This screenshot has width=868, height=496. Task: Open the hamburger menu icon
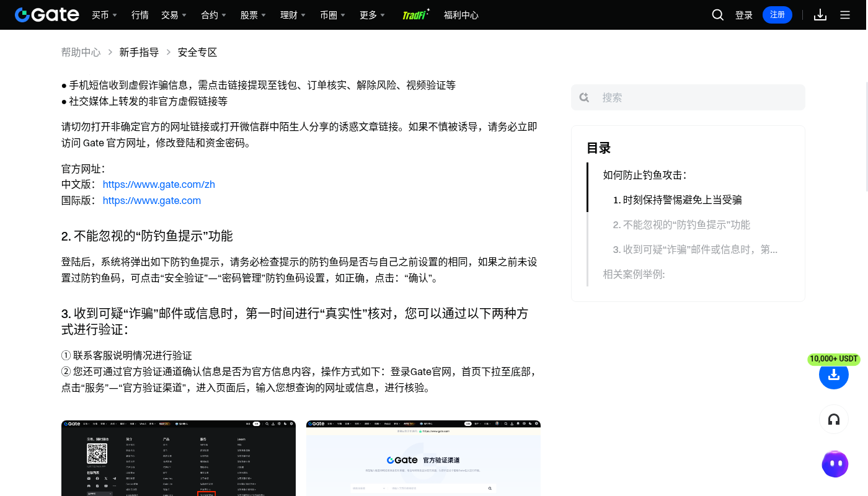(x=845, y=15)
